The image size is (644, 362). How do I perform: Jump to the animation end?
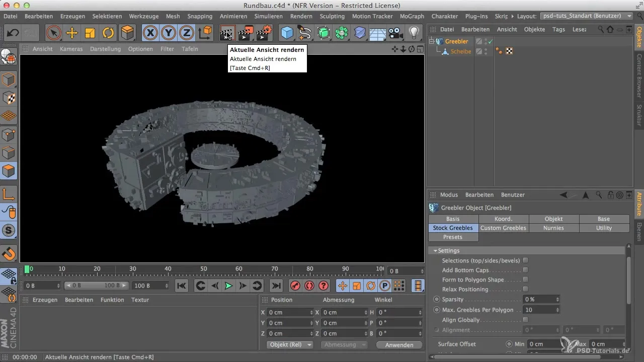[276, 286]
